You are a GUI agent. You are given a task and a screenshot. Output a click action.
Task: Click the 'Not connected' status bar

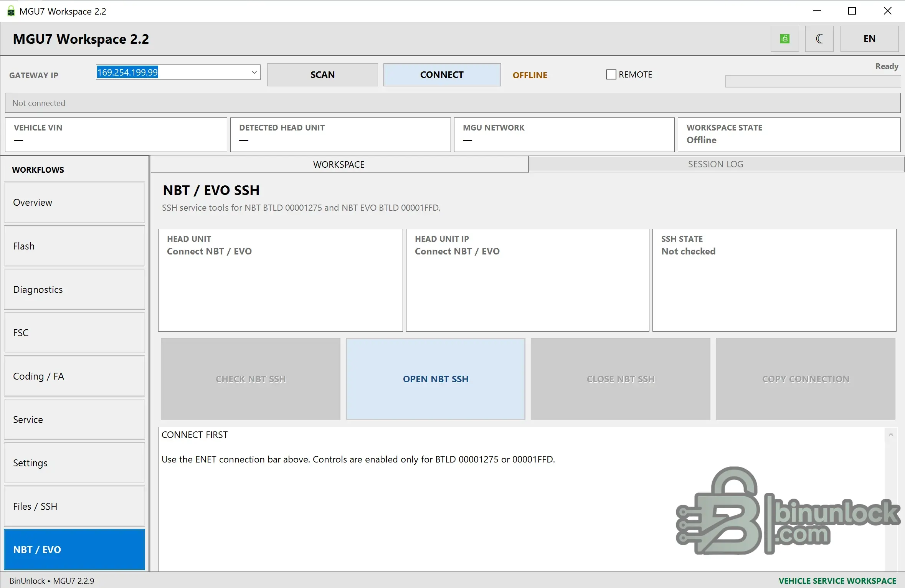coord(453,103)
